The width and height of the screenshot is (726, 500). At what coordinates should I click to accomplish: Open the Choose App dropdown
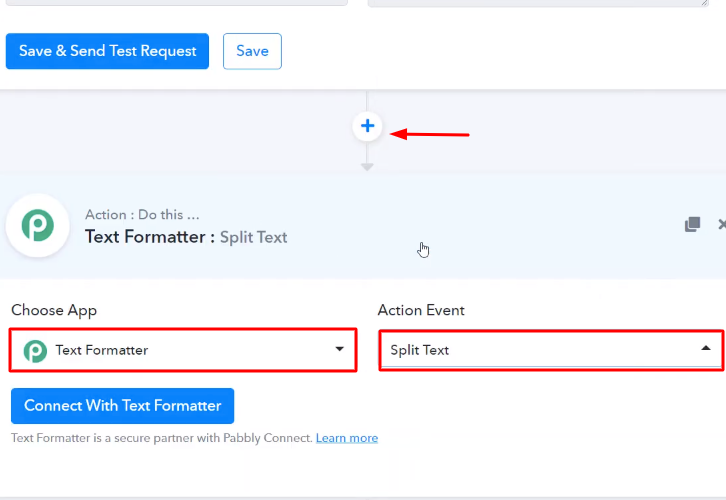pos(183,350)
